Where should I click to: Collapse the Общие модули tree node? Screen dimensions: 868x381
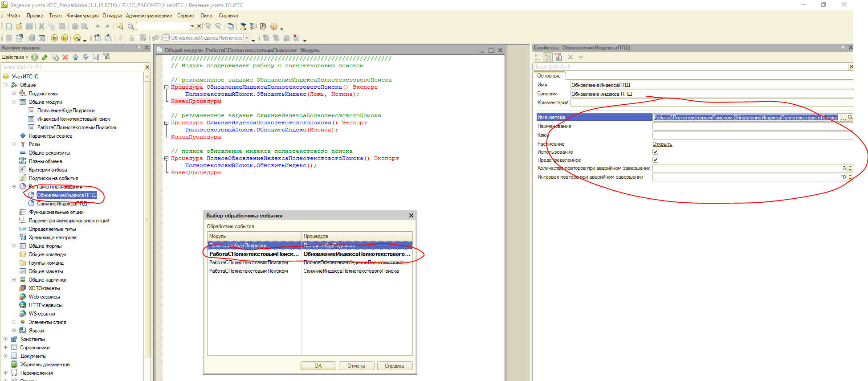[x=14, y=102]
